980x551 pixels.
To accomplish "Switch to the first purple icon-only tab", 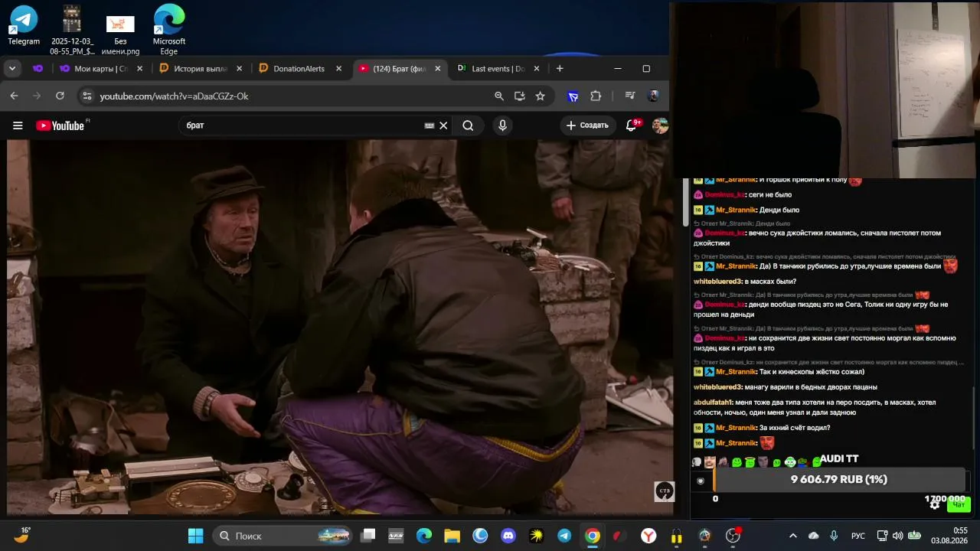I will pyautogui.click(x=38, y=68).
